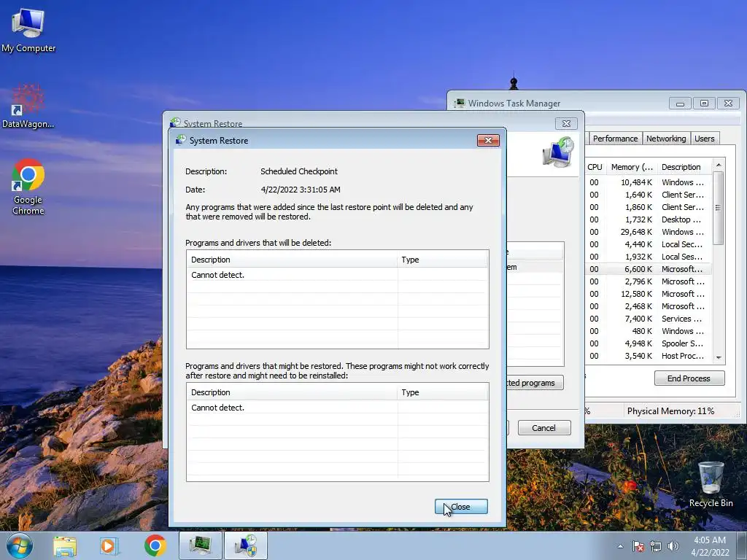
Task: Select the 12,580 K Microsoft process row
Action: click(x=648, y=294)
